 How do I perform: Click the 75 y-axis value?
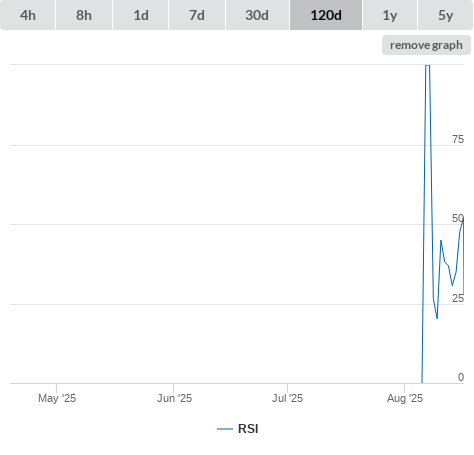coord(458,139)
